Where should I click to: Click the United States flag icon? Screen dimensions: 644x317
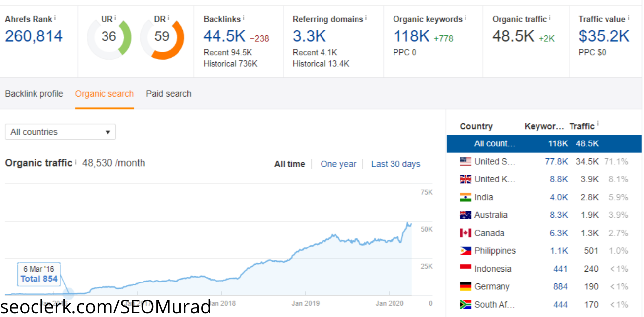point(465,161)
